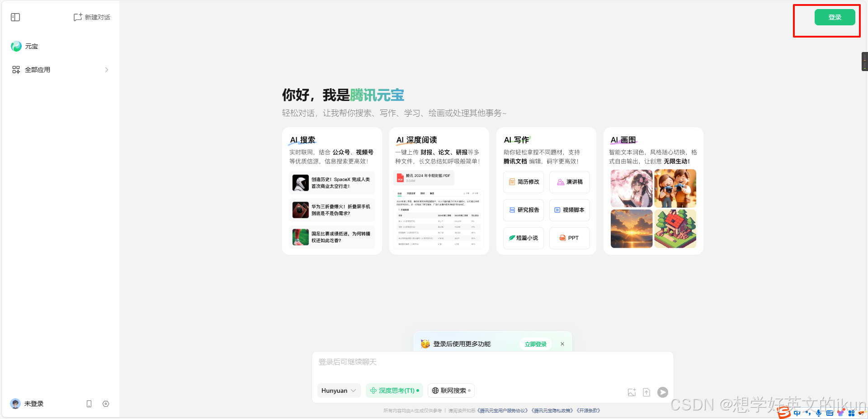Open the 腾讯元宝用户服务协议 link

tap(503, 411)
